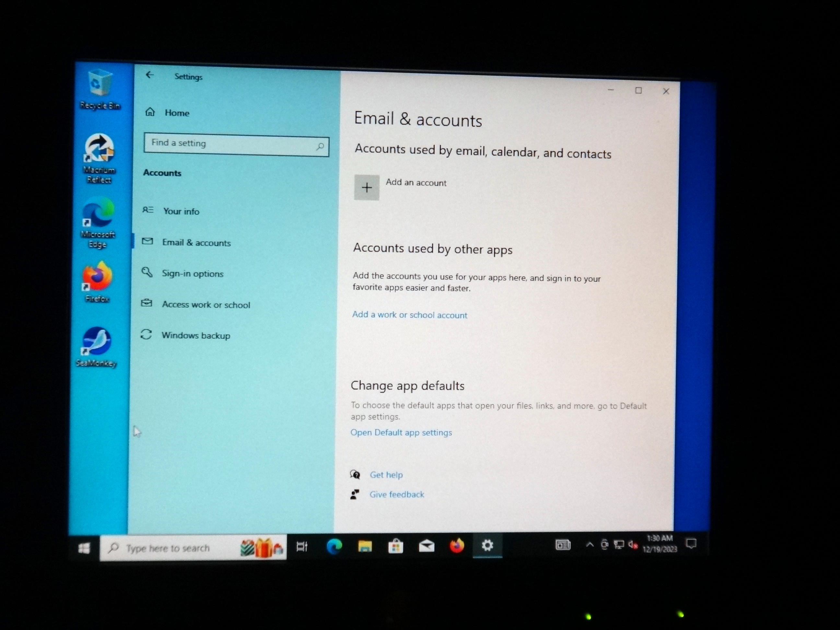Open Microsoft Edge desktop shortcut

[98, 223]
